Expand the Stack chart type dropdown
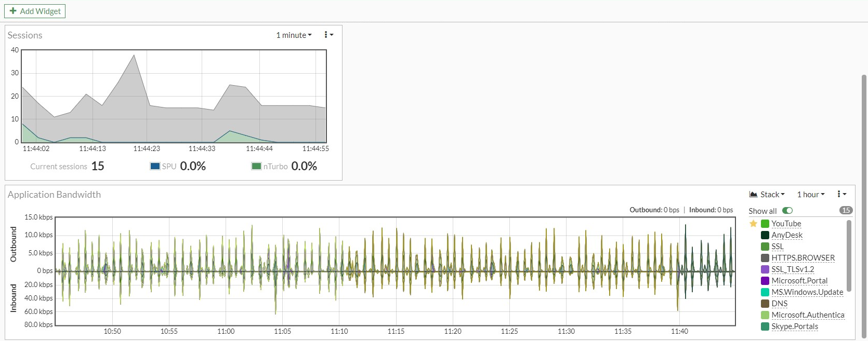 point(767,195)
